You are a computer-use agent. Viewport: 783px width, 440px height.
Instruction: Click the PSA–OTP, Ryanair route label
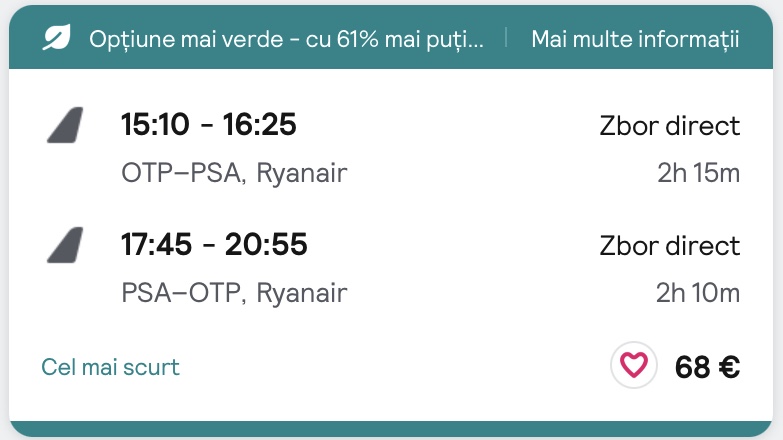tap(234, 293)
